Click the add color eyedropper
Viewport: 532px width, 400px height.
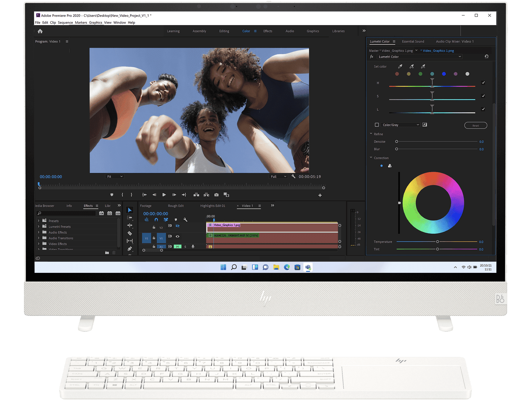point(412,66)
